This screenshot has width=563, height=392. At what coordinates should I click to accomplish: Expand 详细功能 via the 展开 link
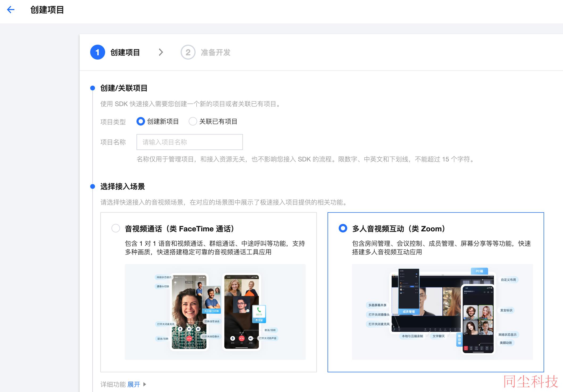(134, 384)
